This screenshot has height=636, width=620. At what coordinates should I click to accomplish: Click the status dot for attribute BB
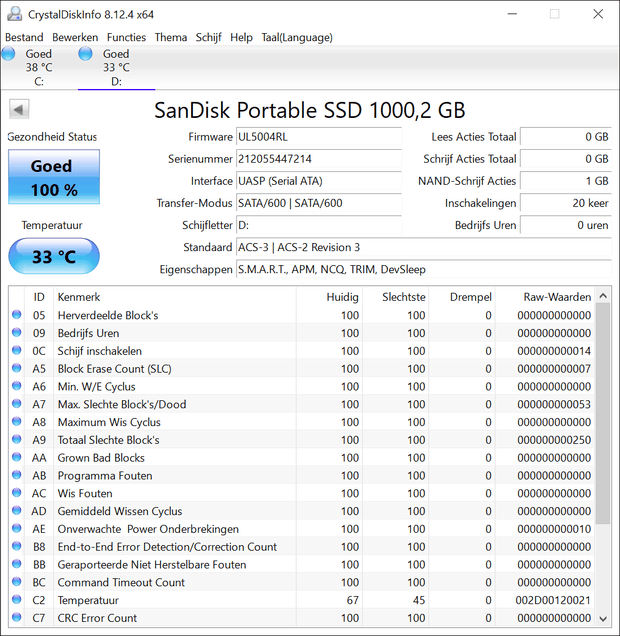tap(17, 564)
